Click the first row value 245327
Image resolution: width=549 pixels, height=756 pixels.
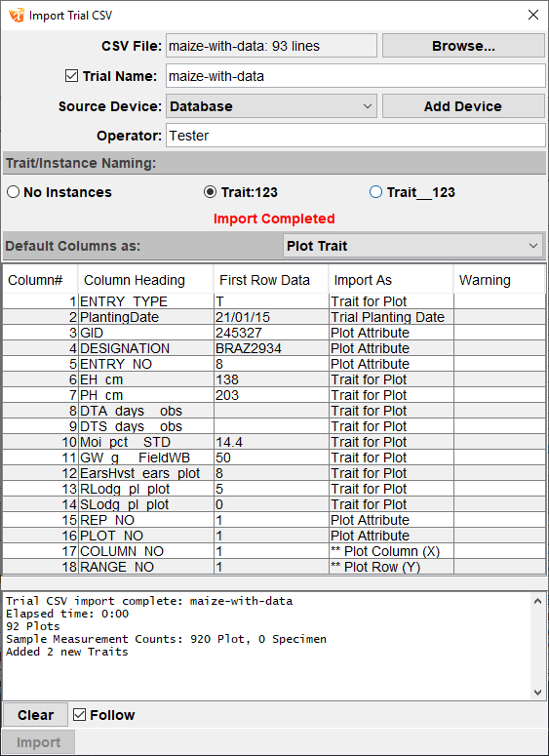pos(271,333)
